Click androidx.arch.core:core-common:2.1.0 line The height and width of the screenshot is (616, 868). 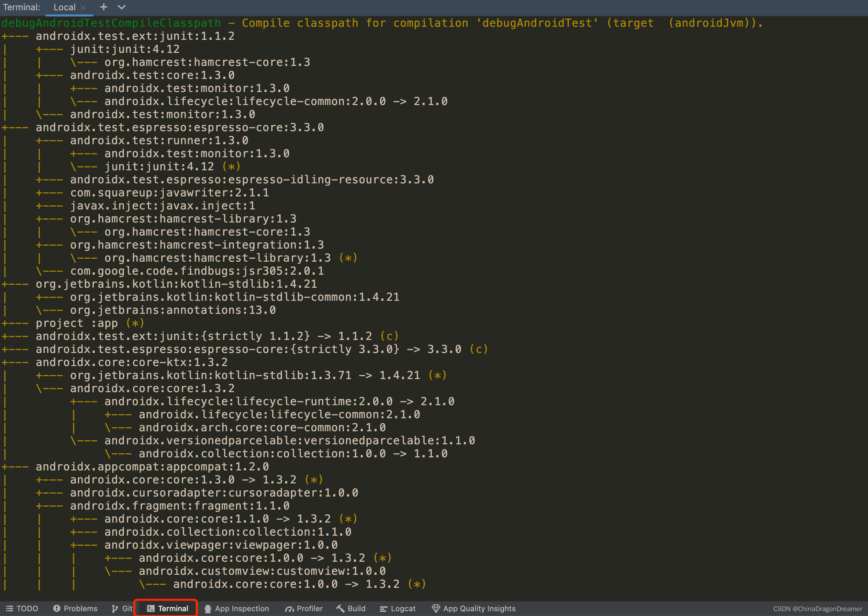(x=262, y=427)
